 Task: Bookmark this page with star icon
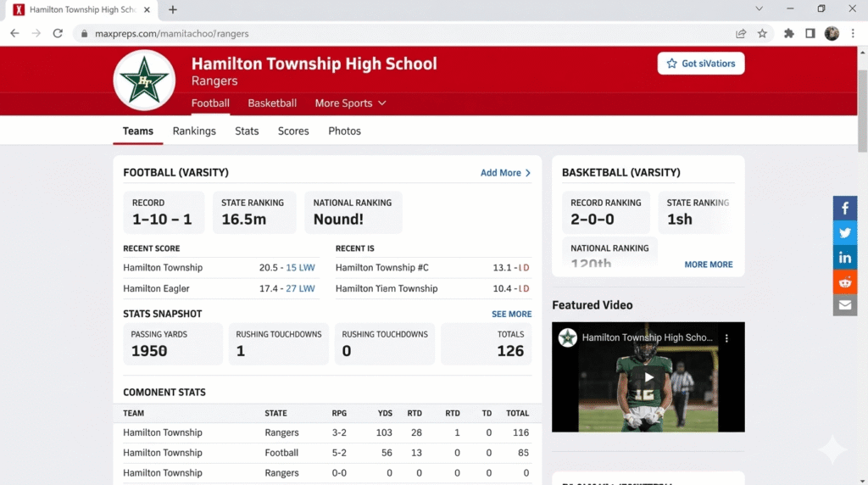point(762,33)
